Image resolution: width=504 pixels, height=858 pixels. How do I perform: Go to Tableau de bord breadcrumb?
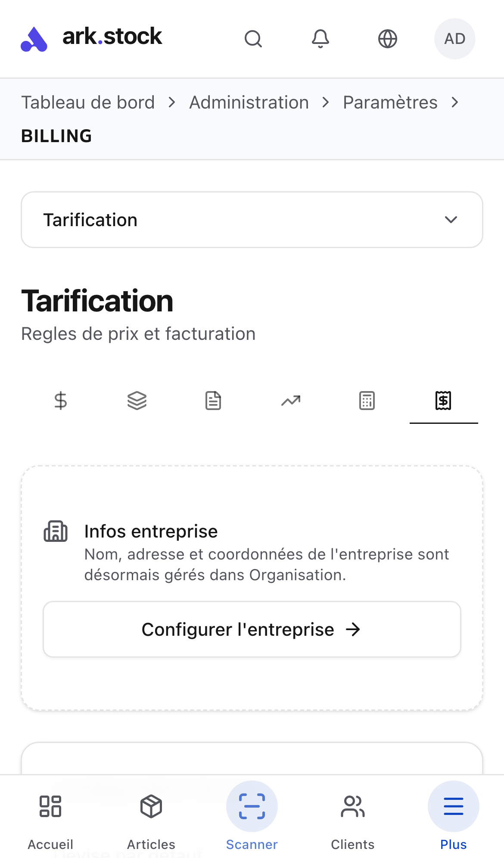pos(88,103)
